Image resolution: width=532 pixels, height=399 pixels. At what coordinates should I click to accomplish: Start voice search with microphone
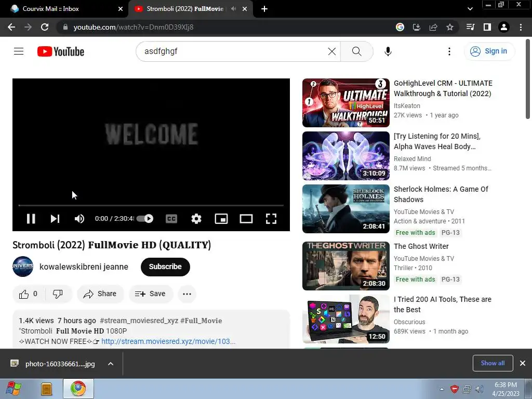(x=388, y=51)
